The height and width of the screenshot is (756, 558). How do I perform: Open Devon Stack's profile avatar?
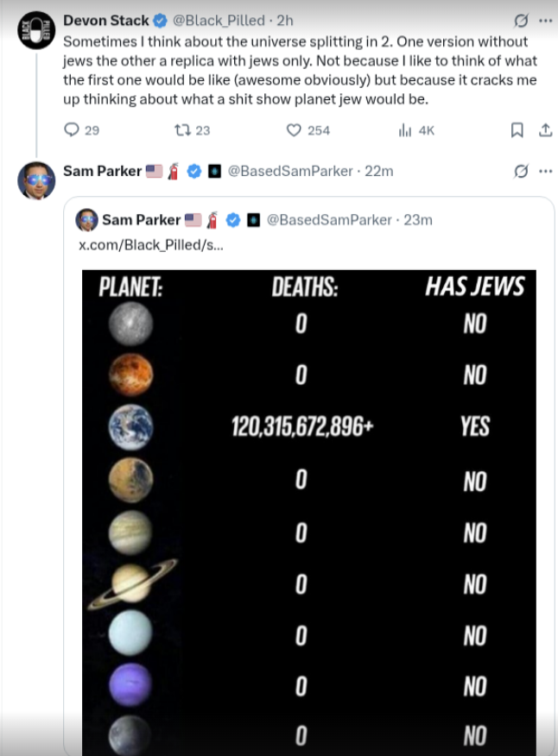pos(36,30)
